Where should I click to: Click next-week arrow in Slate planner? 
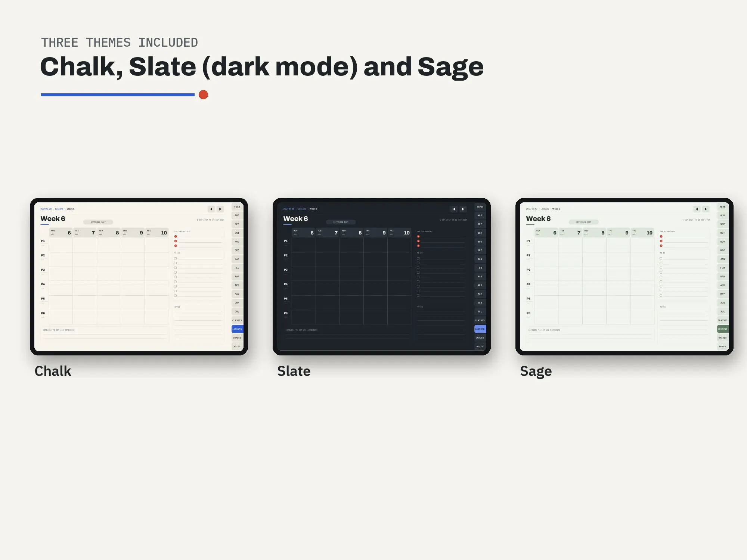[463, 209]
